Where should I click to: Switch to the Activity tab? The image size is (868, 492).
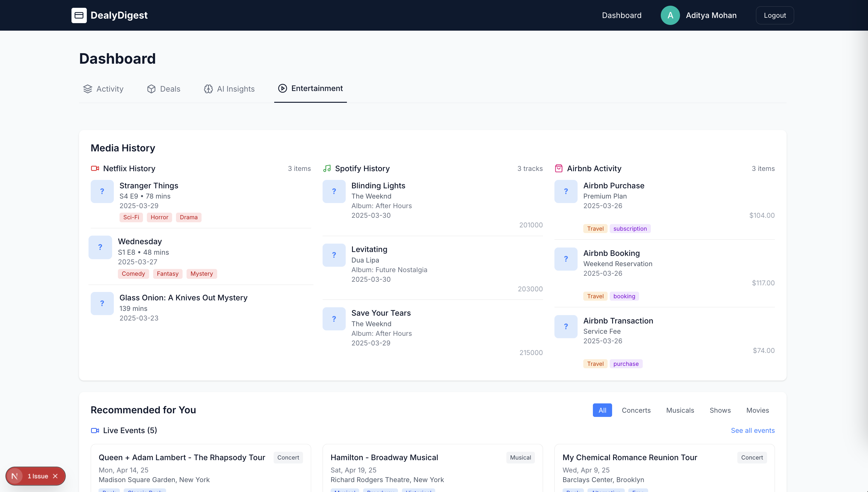coord(103,89)
